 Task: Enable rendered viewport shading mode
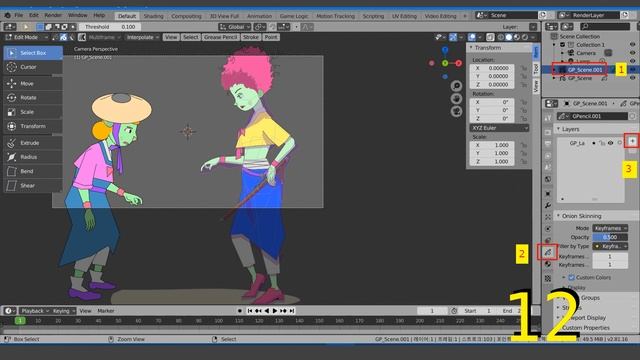tap(525, 37)
